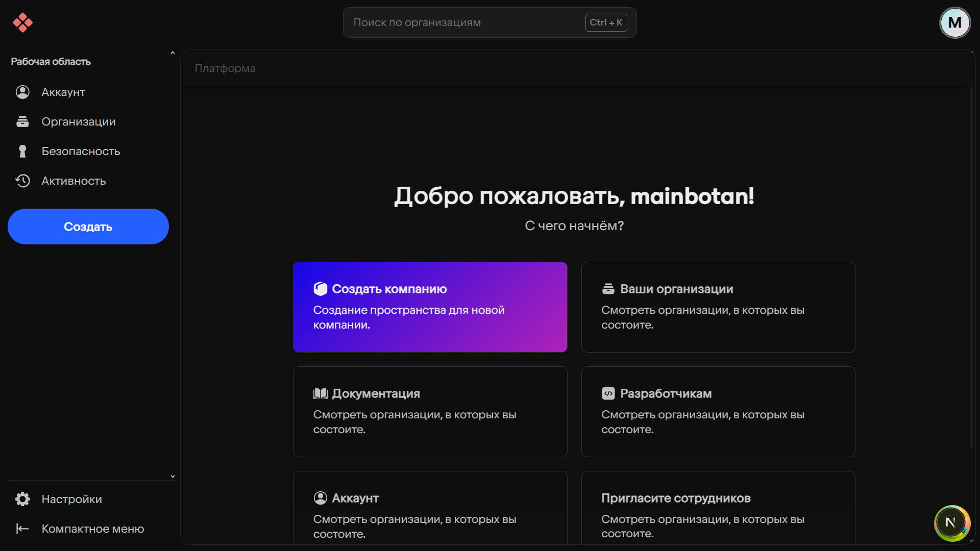Select Организации menu item label

[x=79, y=122]
